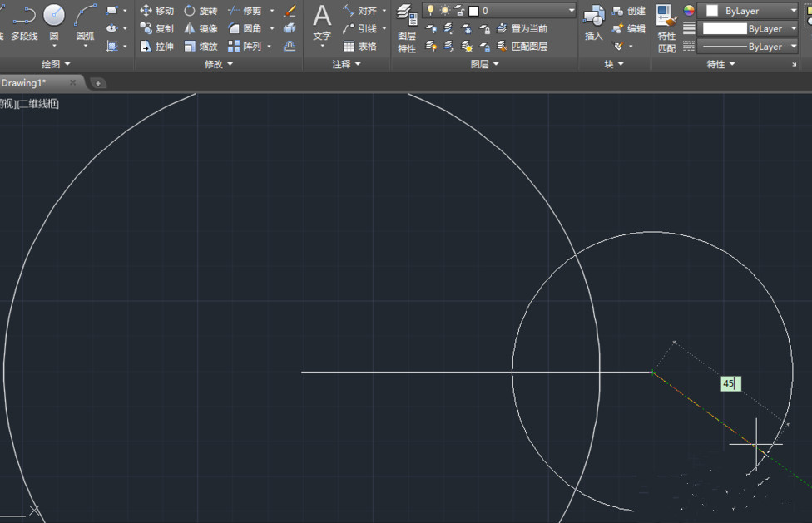Close the Drawing1* tab
Viewport: 812px width, 523px height.
(73, 82)
